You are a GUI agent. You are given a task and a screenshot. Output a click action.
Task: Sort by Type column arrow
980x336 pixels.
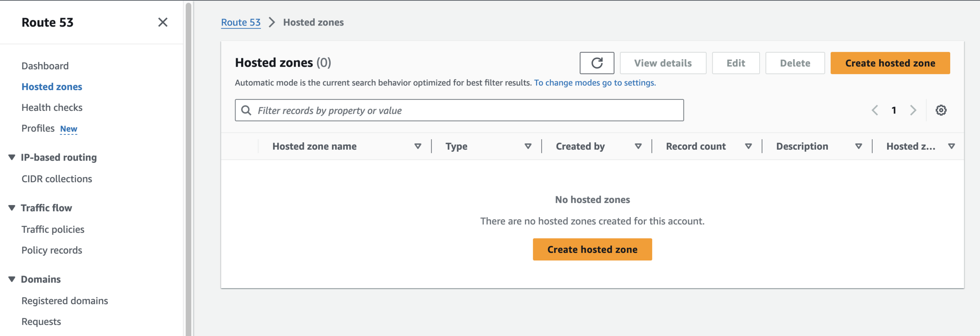[x=528, y=146]
